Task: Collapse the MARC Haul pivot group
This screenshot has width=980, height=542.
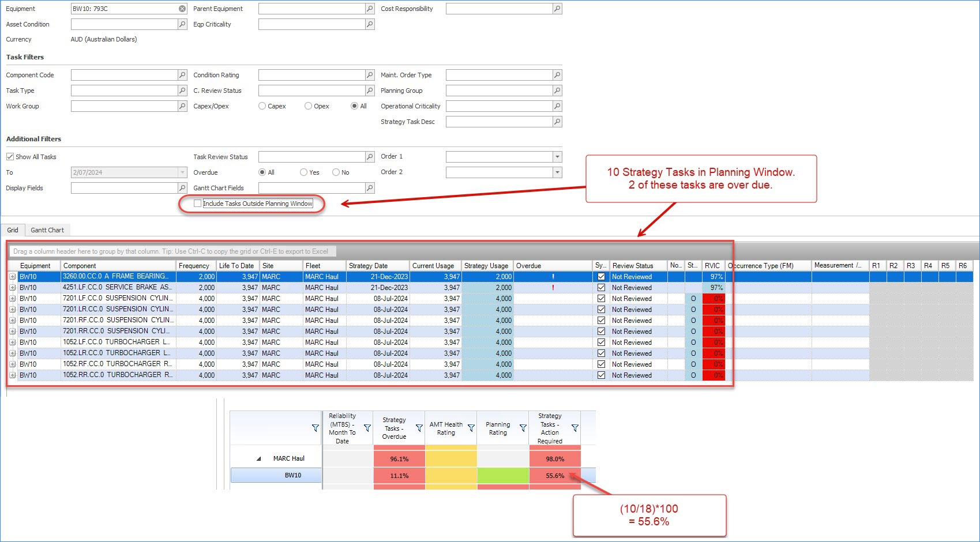Action: tap(258, 459)
